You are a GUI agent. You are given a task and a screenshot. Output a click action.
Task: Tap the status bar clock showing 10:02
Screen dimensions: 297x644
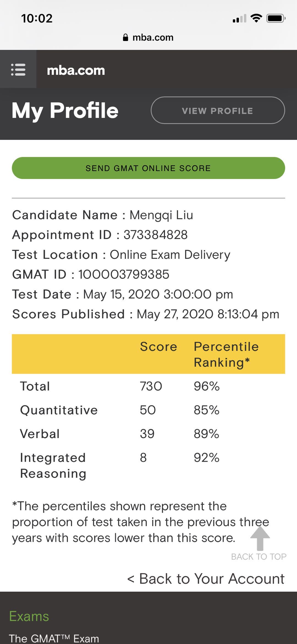[37, 18]
